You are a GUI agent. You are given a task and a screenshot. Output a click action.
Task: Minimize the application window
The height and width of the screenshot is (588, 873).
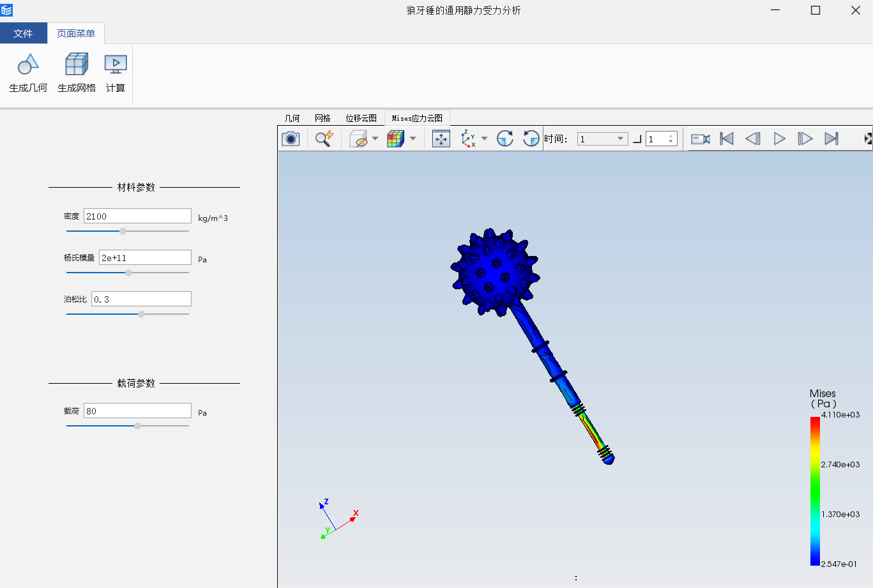click(775, 10)
